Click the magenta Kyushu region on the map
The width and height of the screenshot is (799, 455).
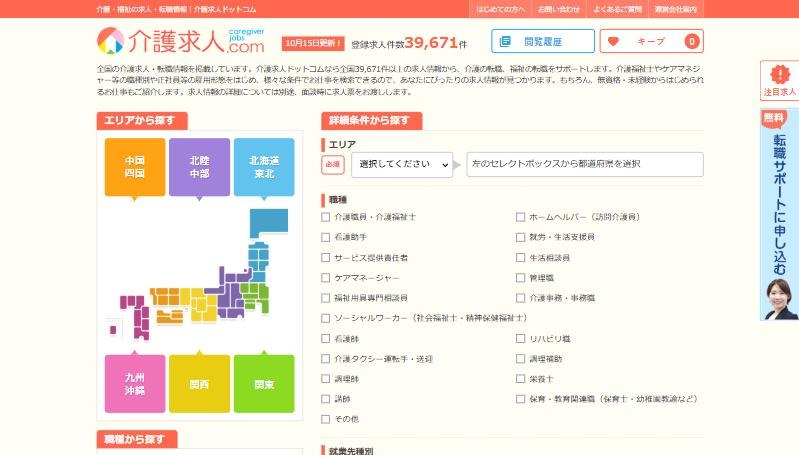coord(137,317)
